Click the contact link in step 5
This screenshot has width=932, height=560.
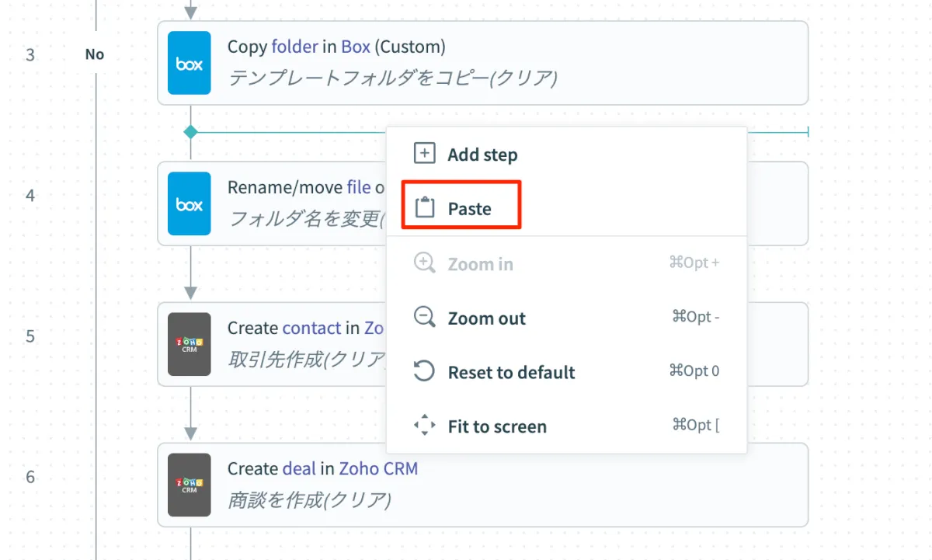click(311, 328)
